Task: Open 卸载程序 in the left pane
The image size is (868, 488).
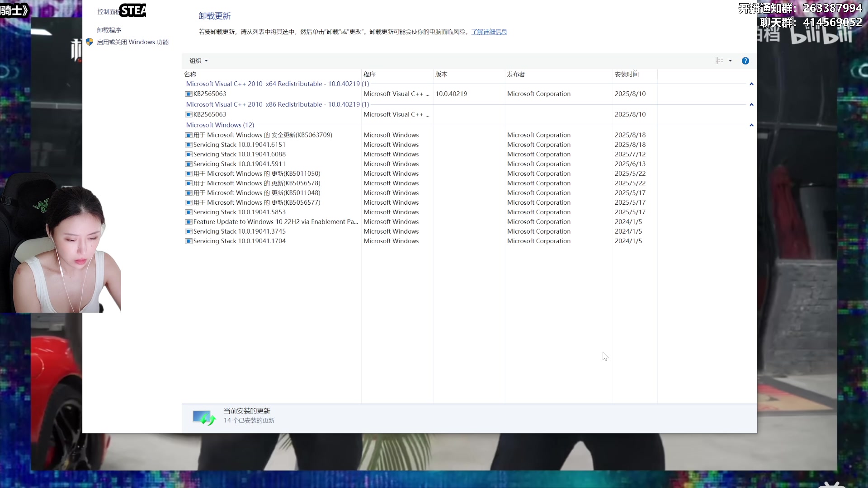Action: click(109, 30)
